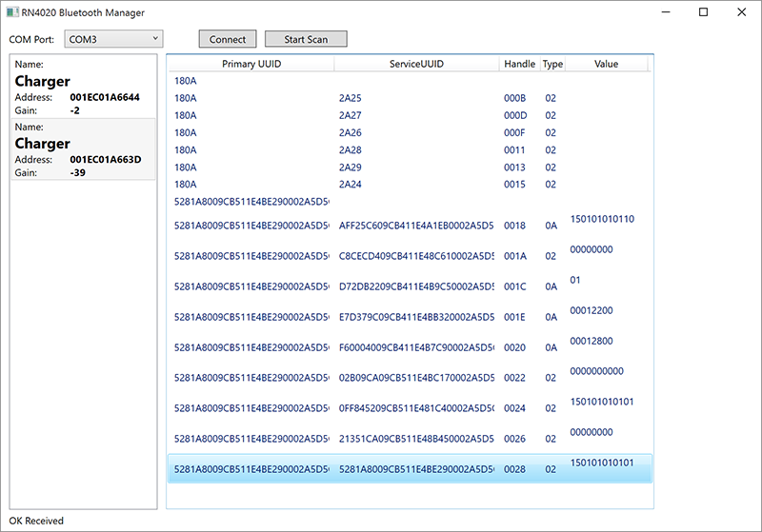Click the Primary UUID column header
Screen dimensions: 762x532
[251, 64]
